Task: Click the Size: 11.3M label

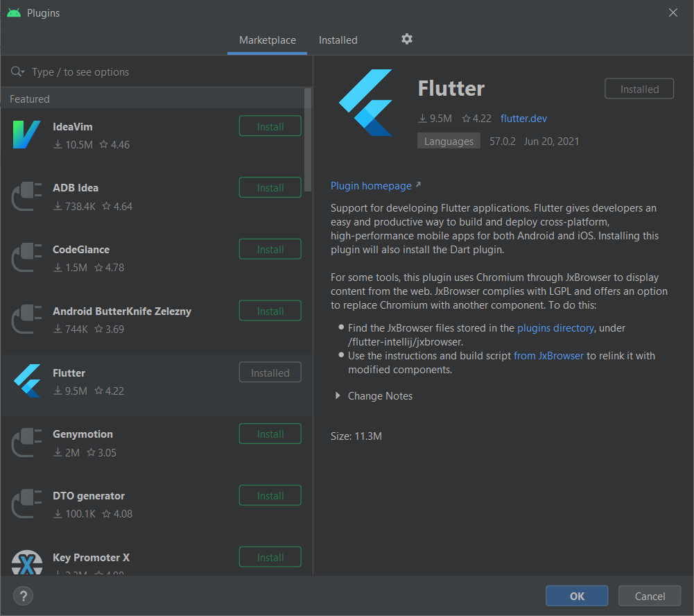Action: 356,436
